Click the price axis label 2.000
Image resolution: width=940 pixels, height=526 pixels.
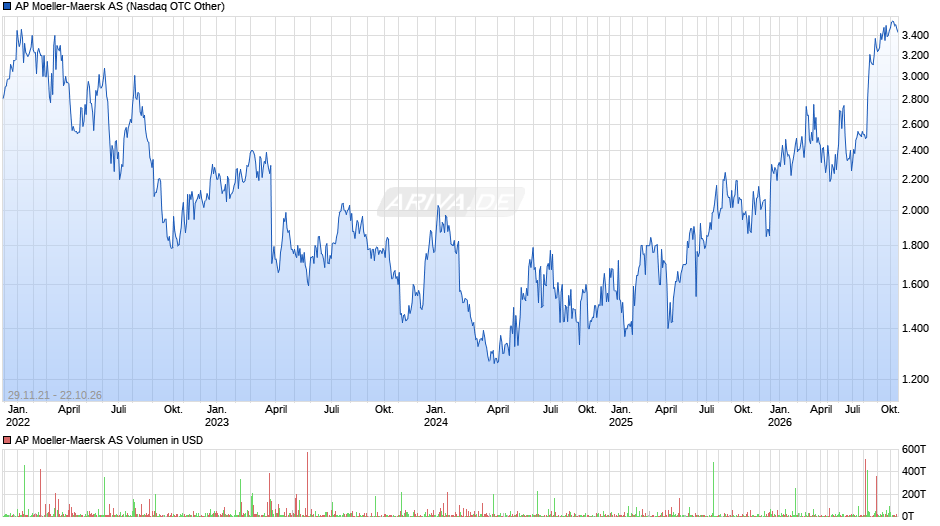click(915, 210)
